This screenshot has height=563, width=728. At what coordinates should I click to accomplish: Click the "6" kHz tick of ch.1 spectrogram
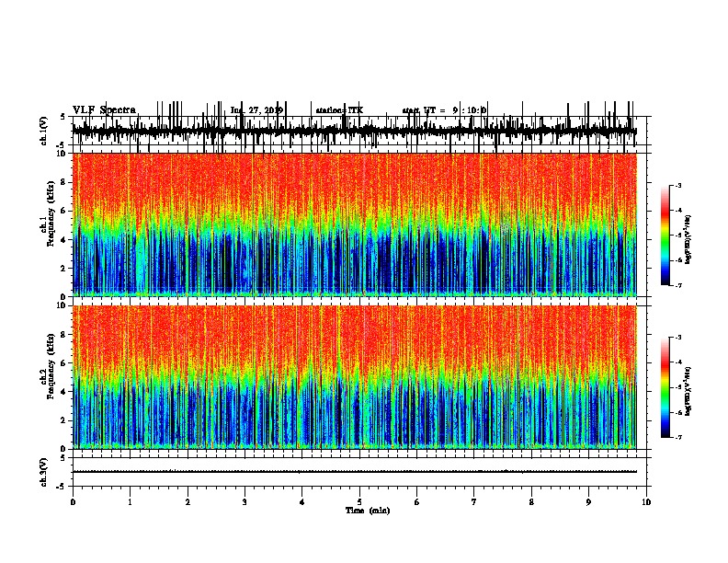[64, 211]
